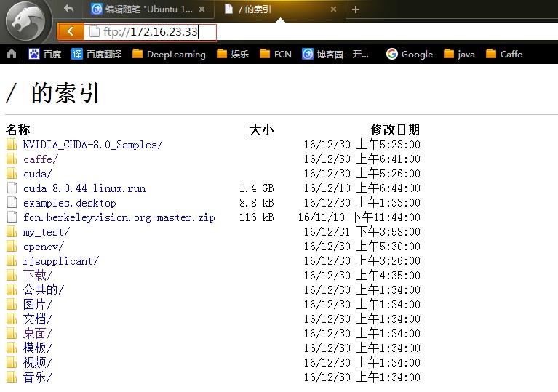The height and width of the screenshot is (392, 558).
Task: Open the home page icon in bookmarks bar
Action: coord(12,54)
